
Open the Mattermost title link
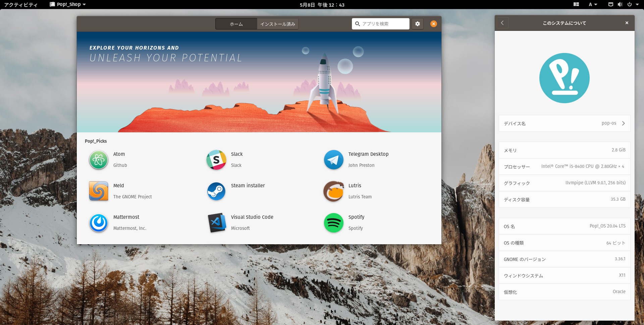coord(126,217)
